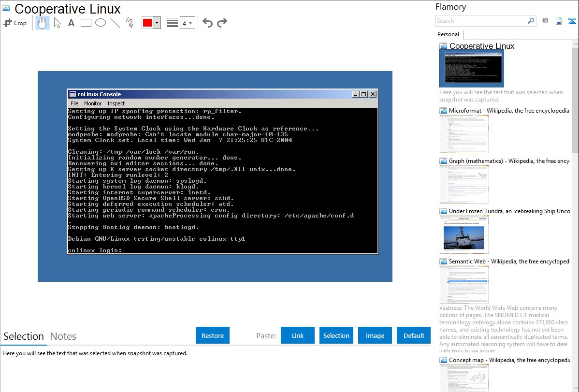Click 'Microformat - Wikipedia' title text

coord(509,111)
